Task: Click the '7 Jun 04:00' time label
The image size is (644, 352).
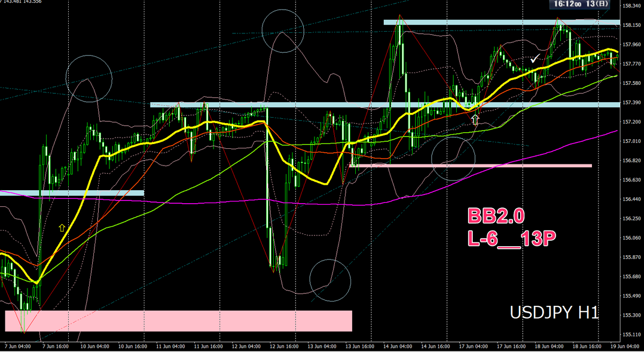Action: pyautogui.click(x=18, y=347)
